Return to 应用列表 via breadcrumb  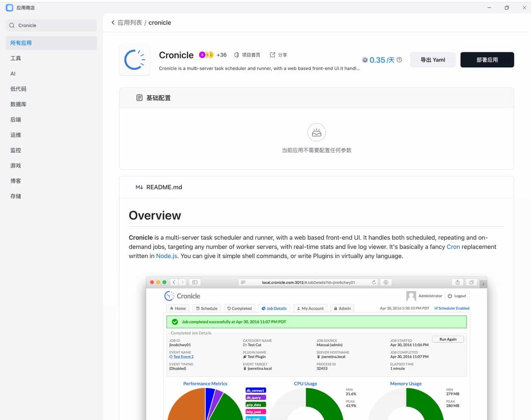130,22
